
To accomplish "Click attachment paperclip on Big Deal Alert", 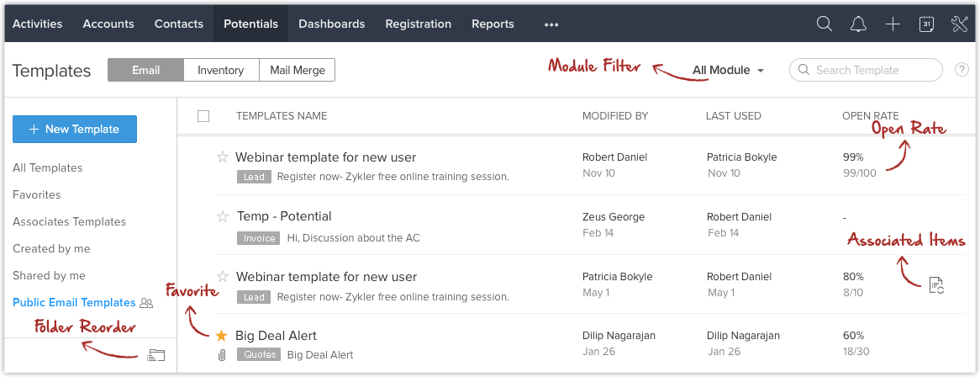I will coord(221,355).
